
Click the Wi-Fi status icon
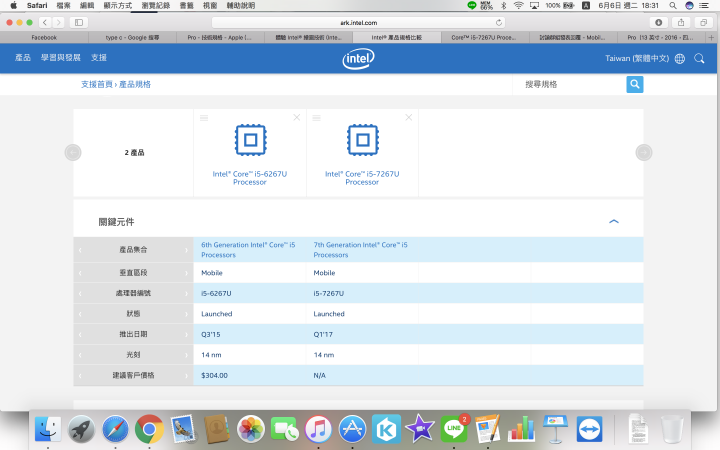click(518, 6)
